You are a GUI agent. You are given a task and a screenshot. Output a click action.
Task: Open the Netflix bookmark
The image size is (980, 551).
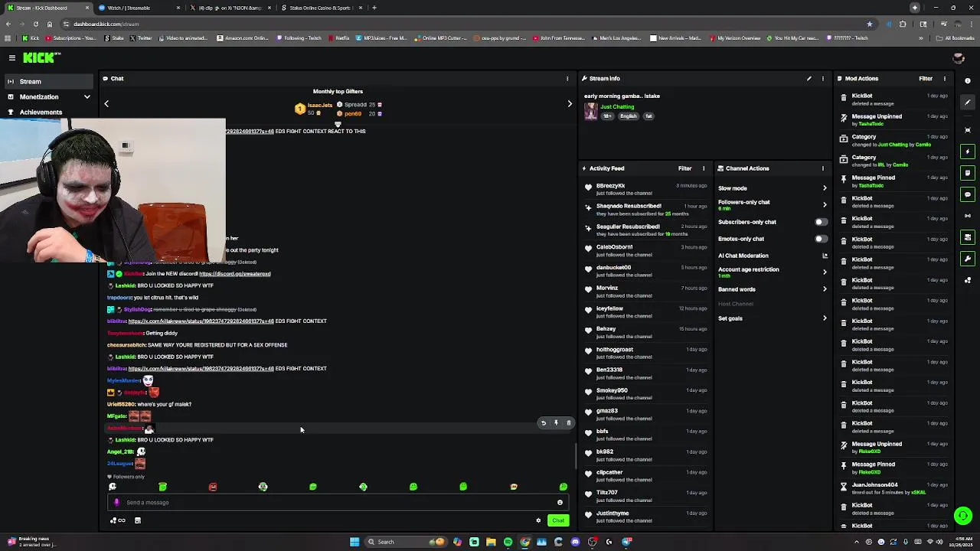[338, 38]
